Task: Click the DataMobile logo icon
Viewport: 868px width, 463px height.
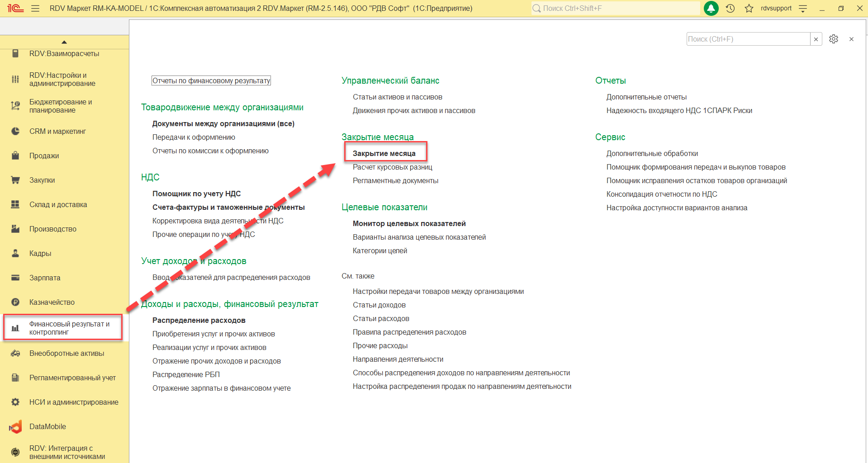Action: [x=15, y=426]
